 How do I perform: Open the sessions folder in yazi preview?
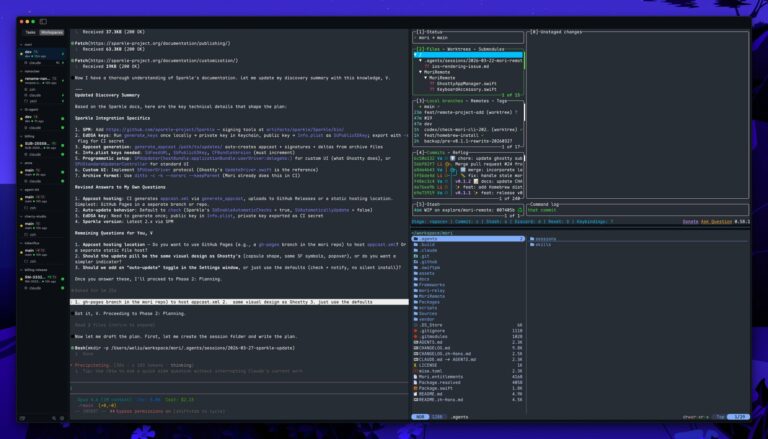[545, 239]
